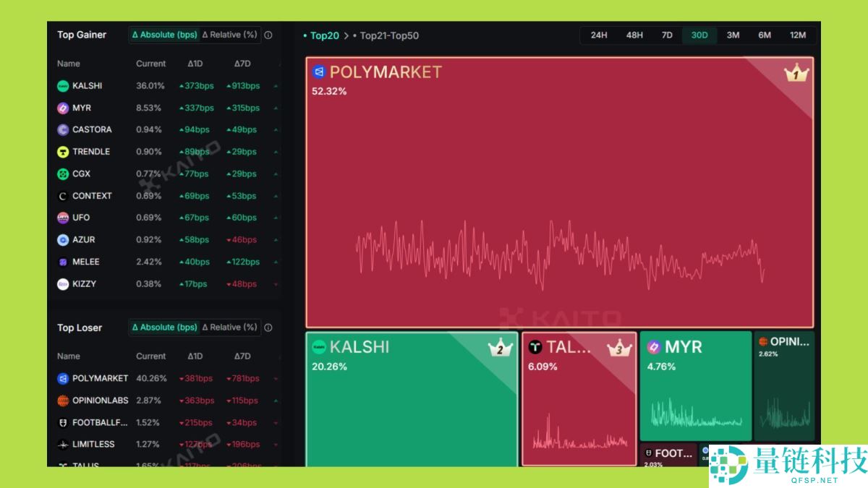Choose the 12M time range

pos(798,35)
